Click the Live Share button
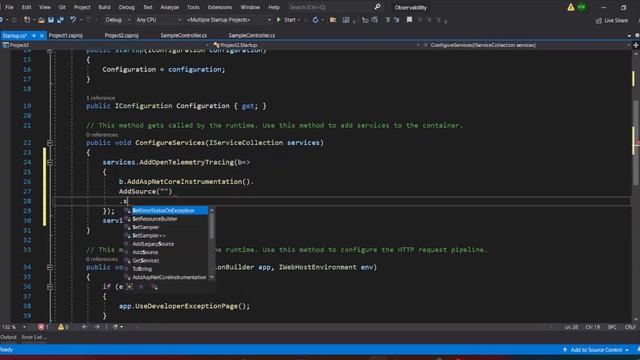640x360 pixels. (x=611, y=20)
